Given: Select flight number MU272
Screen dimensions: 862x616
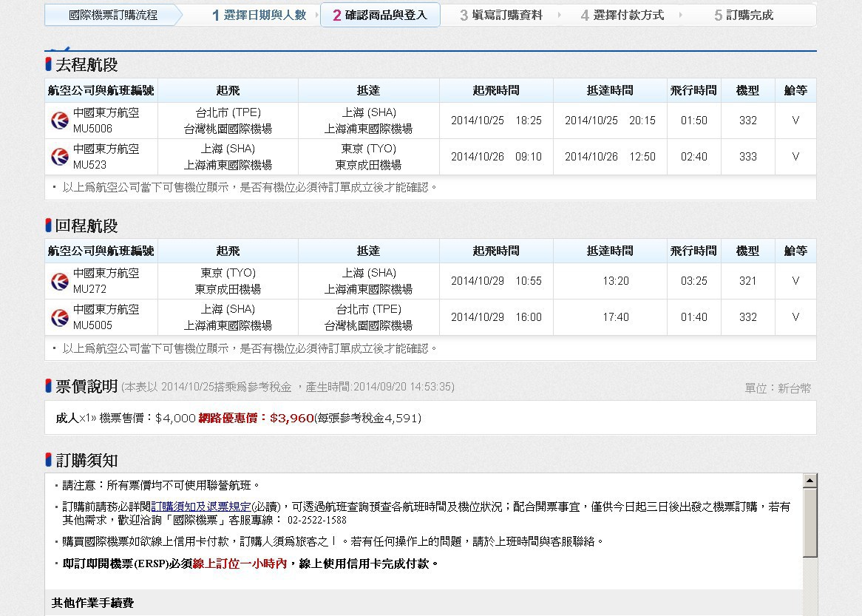Looking at the screenshot, I should (89, 289).
